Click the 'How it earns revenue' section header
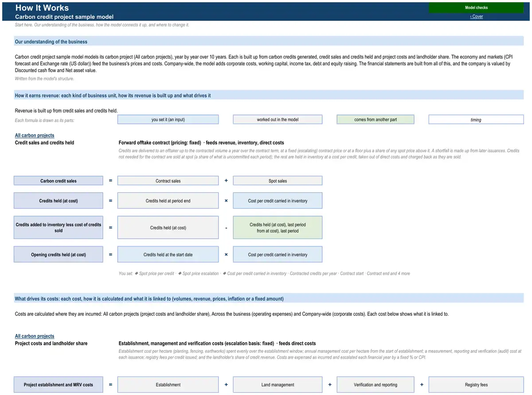Screen dimensions: 532x395 (x=269, y=95)
